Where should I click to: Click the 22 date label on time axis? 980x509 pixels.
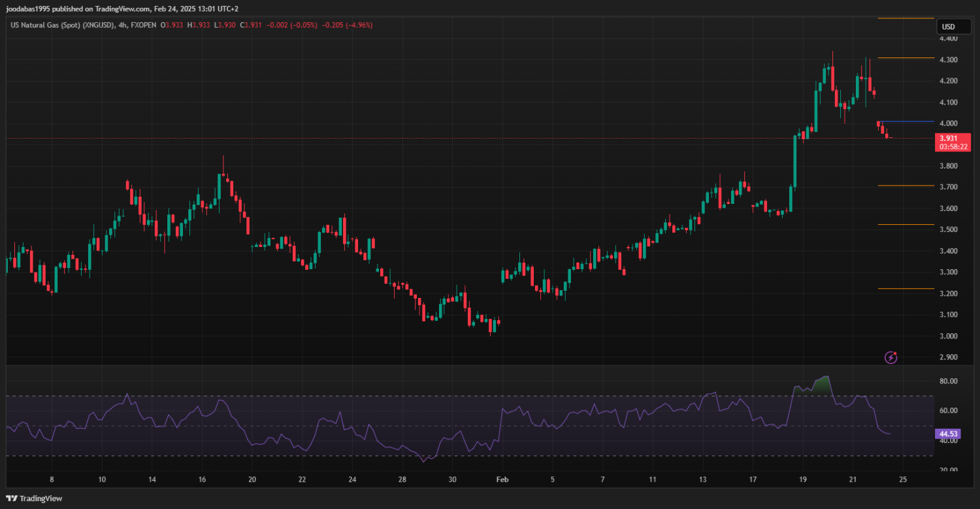(302, 479)
